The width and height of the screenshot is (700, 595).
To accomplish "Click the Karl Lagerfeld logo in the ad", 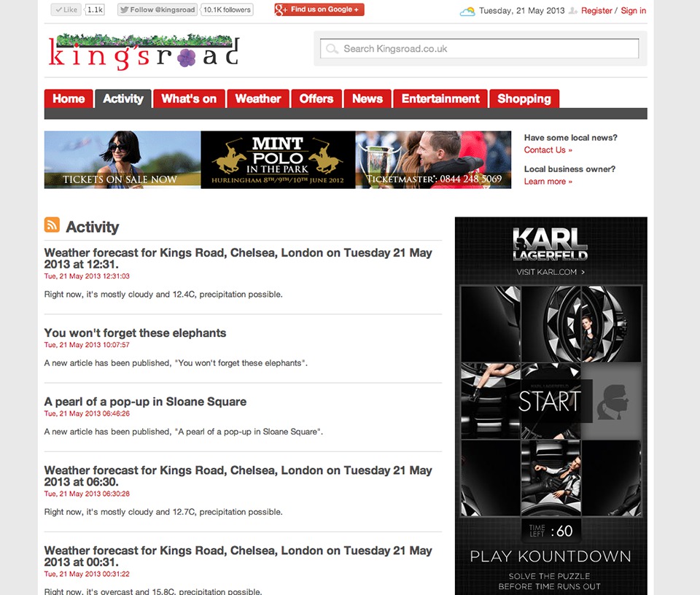I will (x=550, y=244).
